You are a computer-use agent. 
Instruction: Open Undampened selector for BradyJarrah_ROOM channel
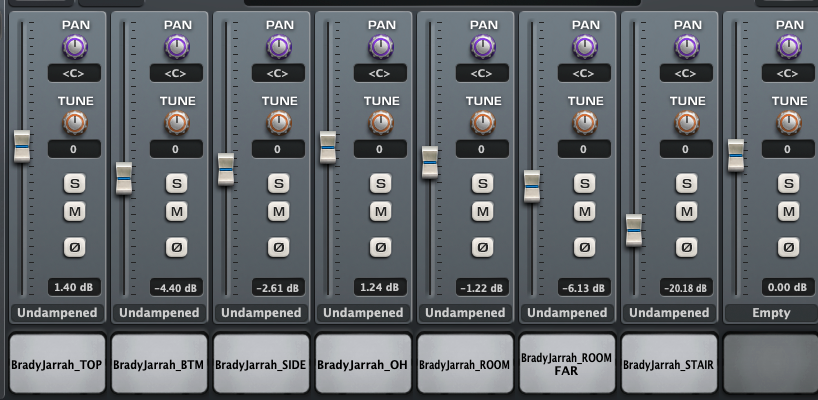tap(465, 313)
